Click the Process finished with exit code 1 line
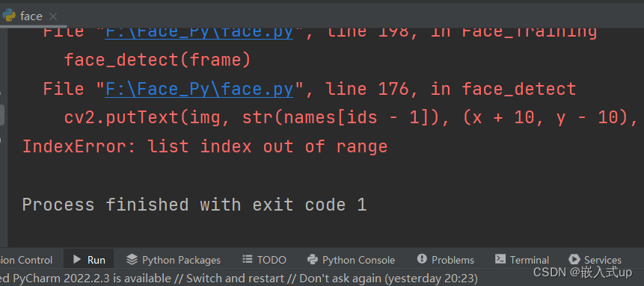 tap(194, 205)
